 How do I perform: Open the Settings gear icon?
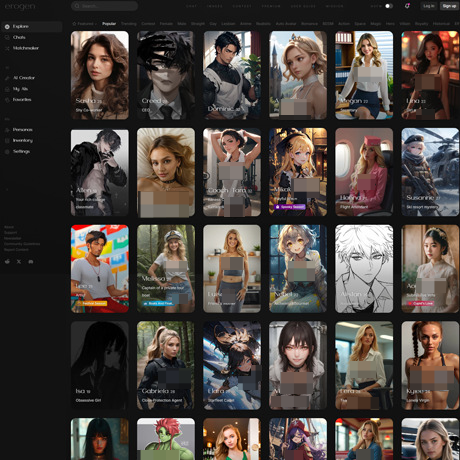(x=7, y=152)
